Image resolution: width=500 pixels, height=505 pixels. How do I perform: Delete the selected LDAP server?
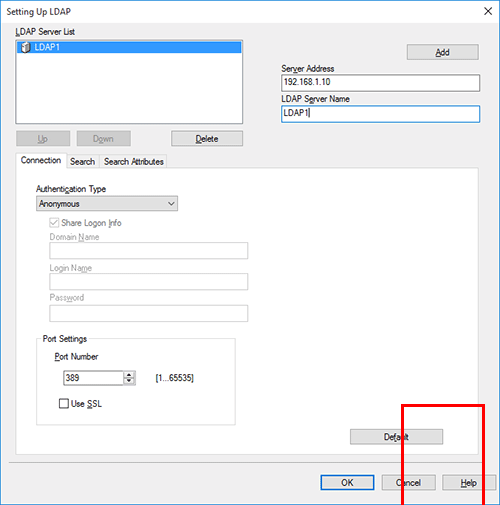pyautogui.click(x=207, y=138)
